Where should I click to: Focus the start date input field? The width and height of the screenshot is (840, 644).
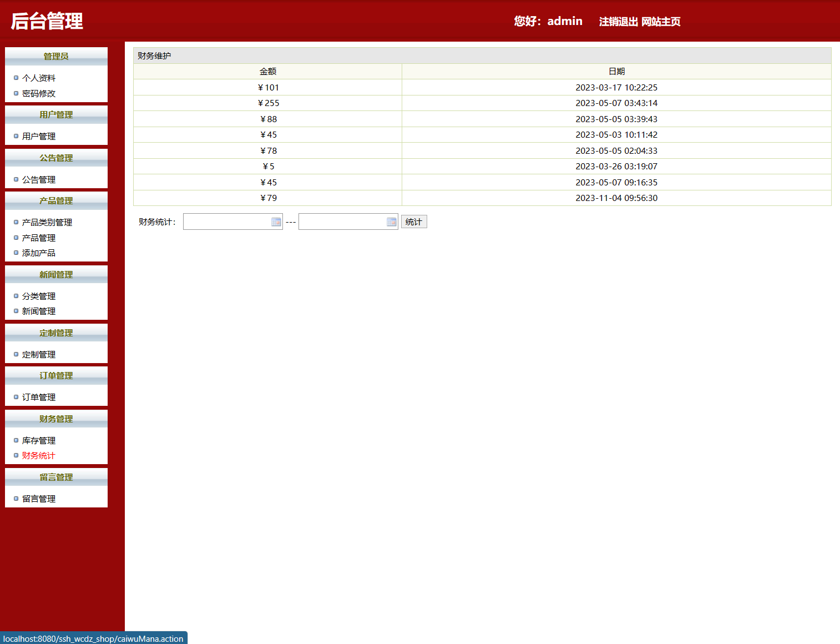click(x=233, y=222)
